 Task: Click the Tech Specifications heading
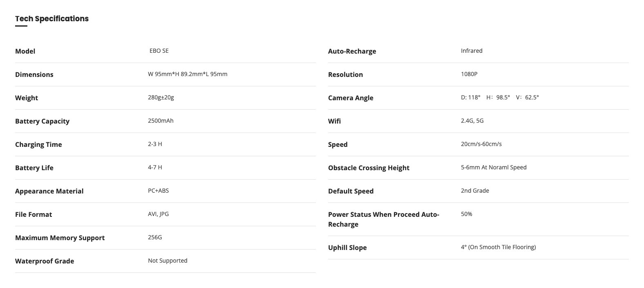pyautogui.click(x=52, y=19)
